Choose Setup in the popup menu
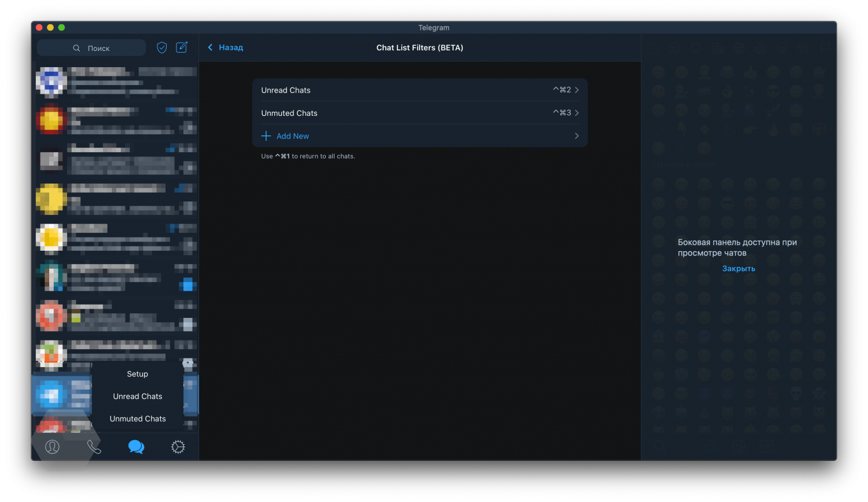This screenshot has width=868, height=502. (x=138, y=374)
